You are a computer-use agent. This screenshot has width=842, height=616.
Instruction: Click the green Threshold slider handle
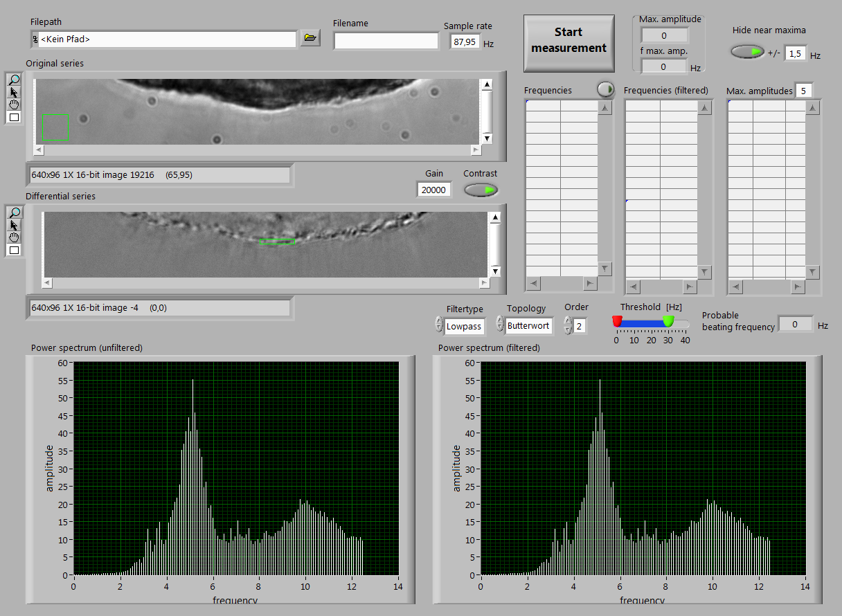668,321
